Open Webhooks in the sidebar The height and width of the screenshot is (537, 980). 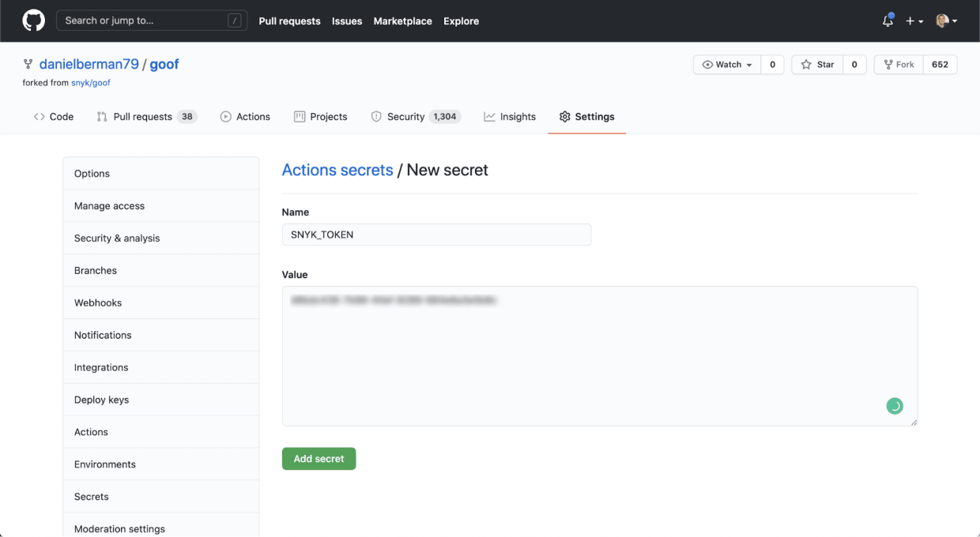(161, 302)
